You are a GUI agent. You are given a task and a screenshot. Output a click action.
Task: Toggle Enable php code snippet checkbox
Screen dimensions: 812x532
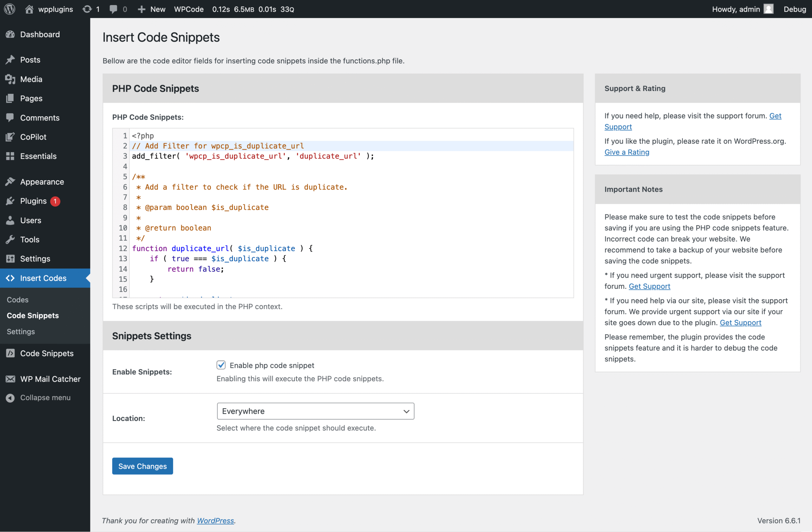221,365
